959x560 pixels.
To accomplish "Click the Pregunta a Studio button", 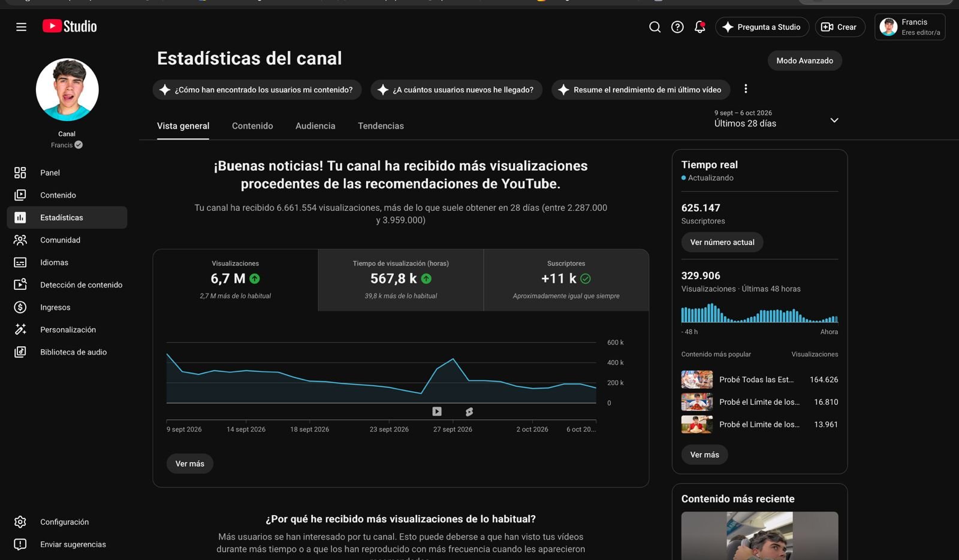I will tap(762, 27).
